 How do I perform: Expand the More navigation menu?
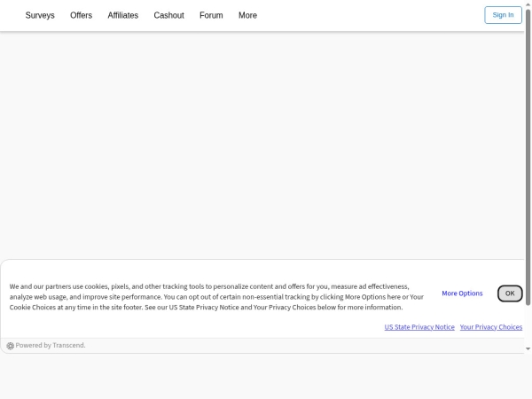point(247,15)
